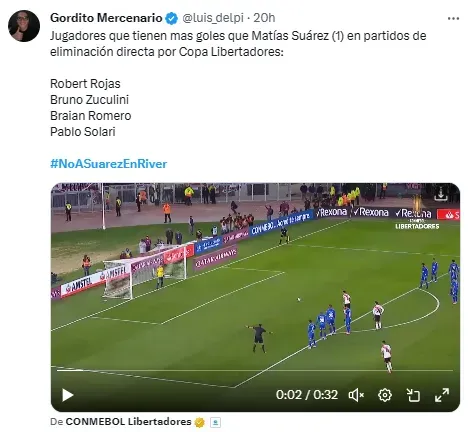Click Gordito Mercenario display name

106,18
